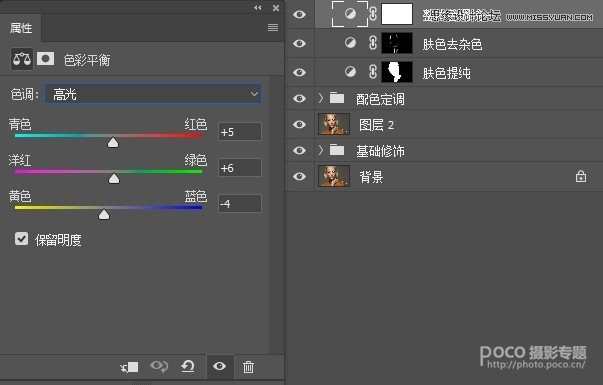
Task: Expand the 基础修饰 group
Action: coord(321,150)
